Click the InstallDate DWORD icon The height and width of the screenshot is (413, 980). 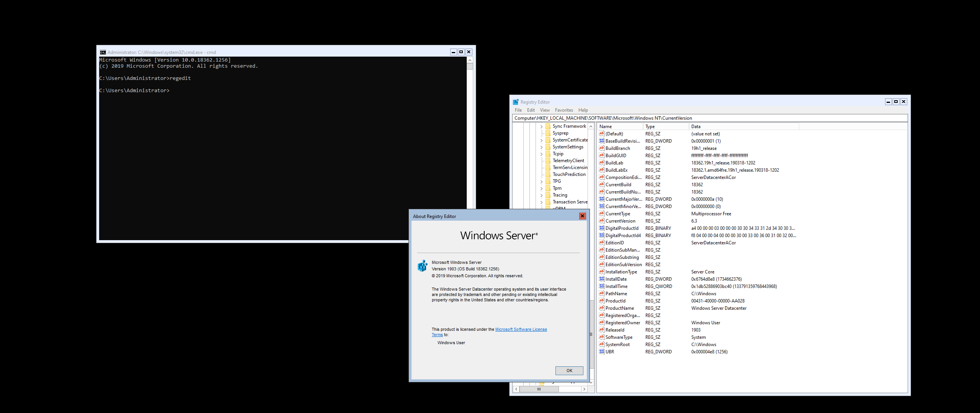[602, 279]
